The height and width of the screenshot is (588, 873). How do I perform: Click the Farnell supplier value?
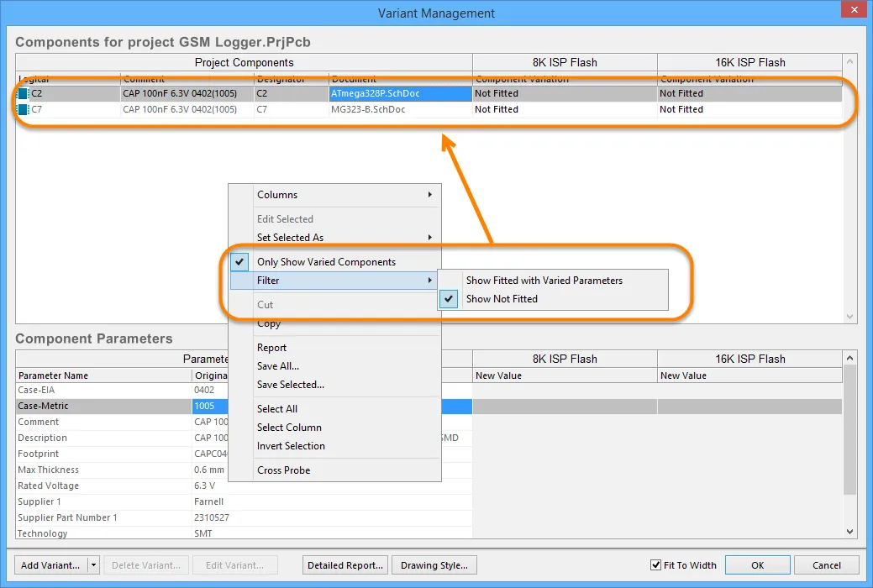[208, 501]
